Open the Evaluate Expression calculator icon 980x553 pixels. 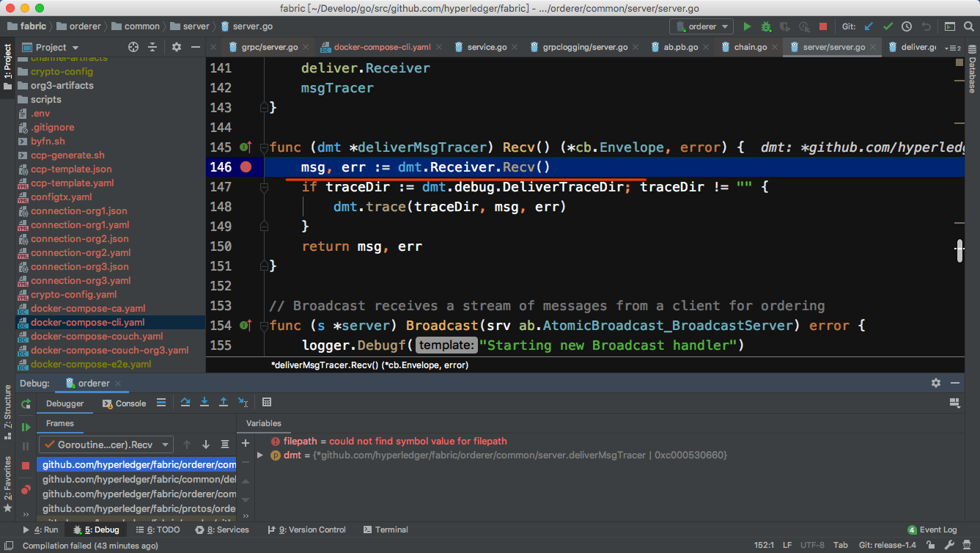[x=267, y=403]
